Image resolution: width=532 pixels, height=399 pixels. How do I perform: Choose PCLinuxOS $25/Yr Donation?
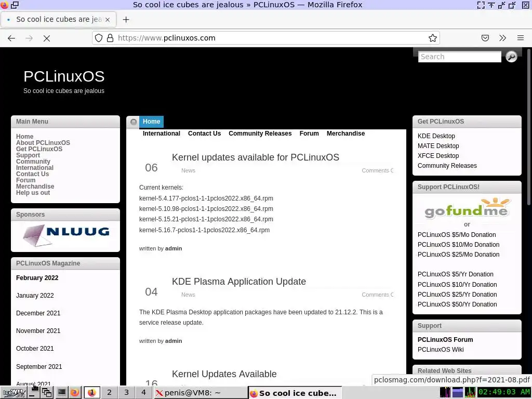pos(457,295)
